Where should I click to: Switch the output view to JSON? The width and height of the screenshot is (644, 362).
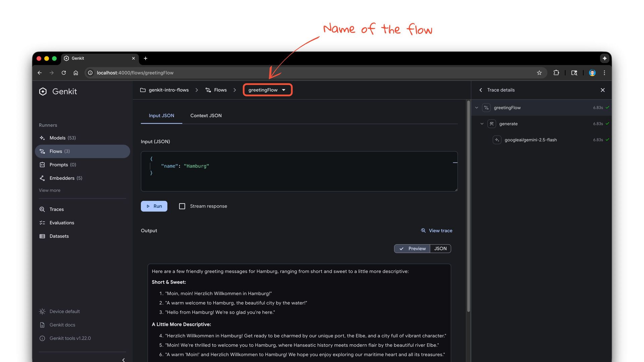coord(440,248)
